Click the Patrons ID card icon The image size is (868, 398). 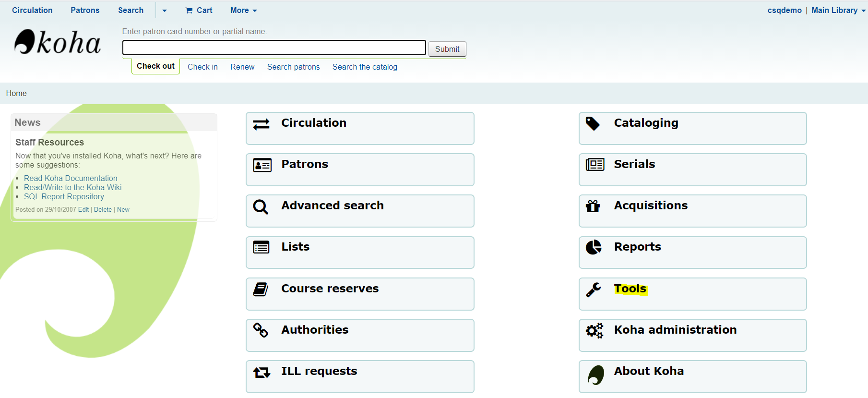tap(262, 165)
